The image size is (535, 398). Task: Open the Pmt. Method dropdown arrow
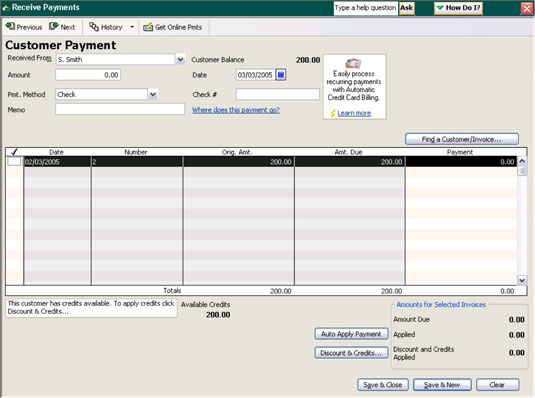(x=153, y=95)
